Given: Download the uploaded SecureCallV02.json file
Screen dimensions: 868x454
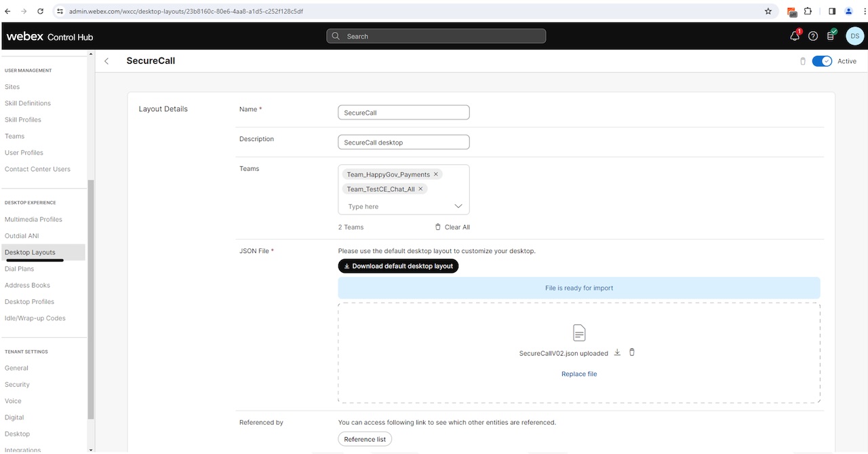Looking at the screenshot, I should click(617, 352).
